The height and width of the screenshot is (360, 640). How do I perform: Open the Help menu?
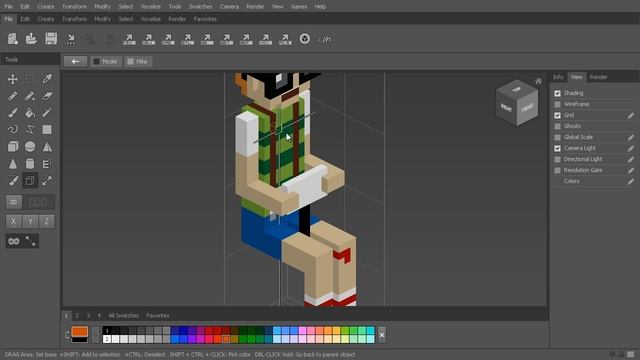320,7
